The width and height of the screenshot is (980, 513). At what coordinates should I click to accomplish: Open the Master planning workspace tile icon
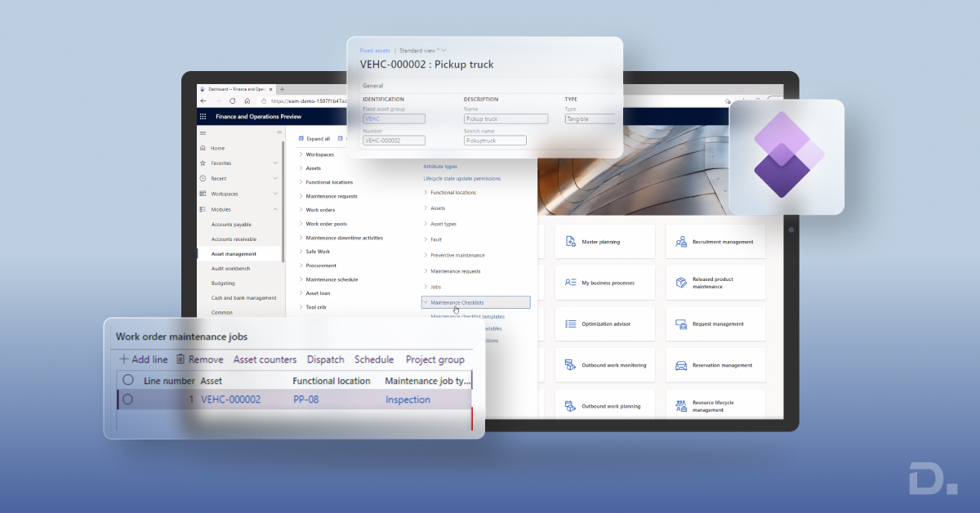pyautogui.click(x=569, y=241)
